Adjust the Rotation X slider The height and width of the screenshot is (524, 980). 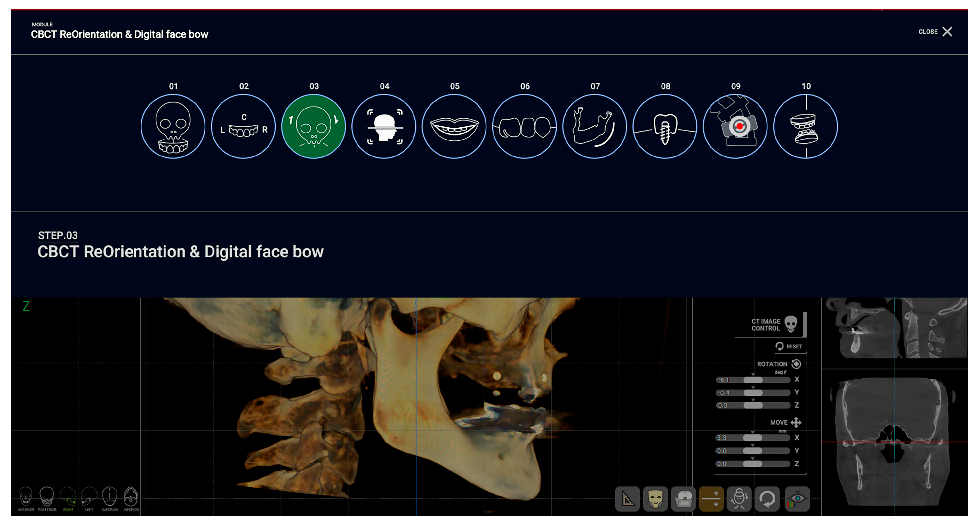753,380
